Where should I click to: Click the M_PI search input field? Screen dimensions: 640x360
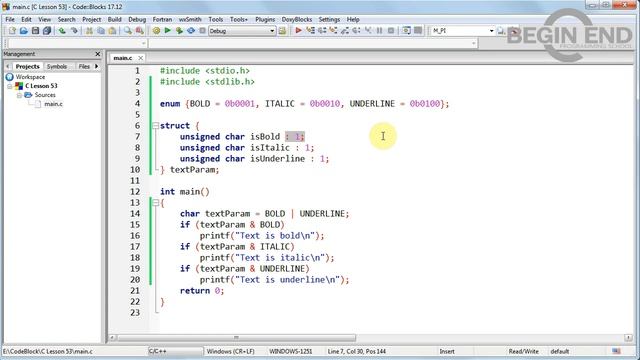pyautogui.click(x=459, y=31)
